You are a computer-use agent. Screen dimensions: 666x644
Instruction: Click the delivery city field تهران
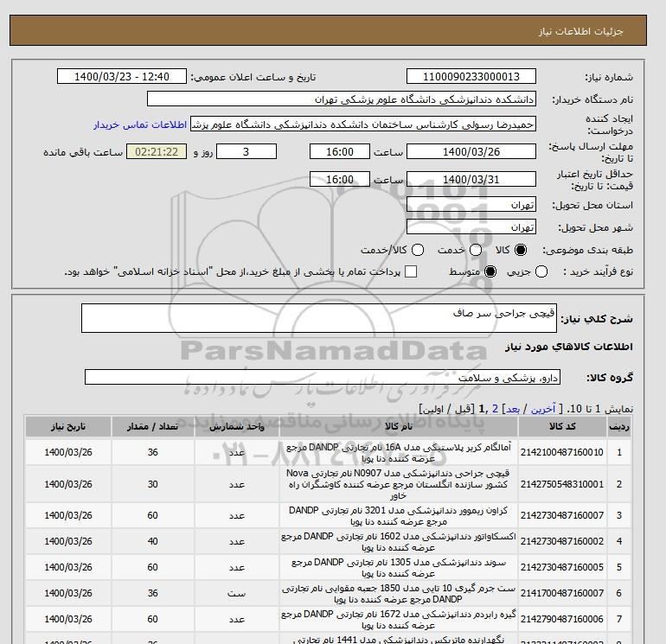coord(471,226)
